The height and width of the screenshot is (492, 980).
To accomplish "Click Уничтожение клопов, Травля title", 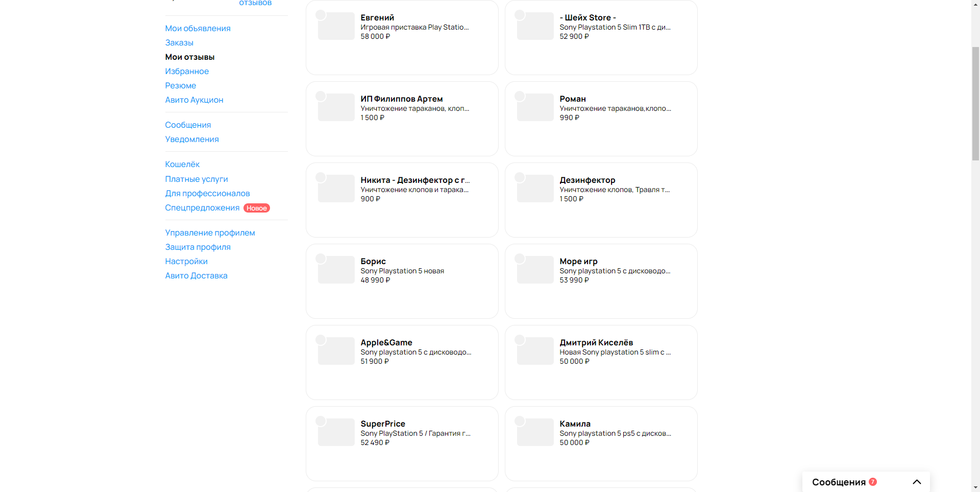I will tap(615, 190).
